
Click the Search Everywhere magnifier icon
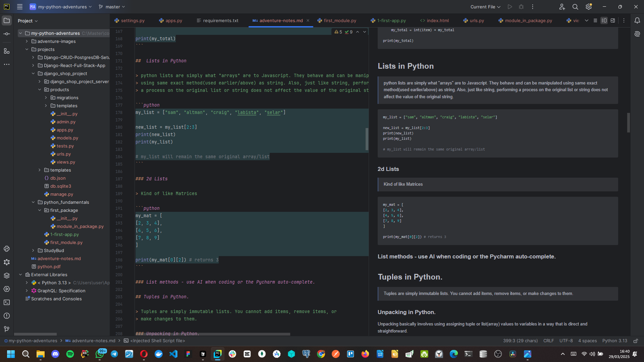tap(575, 7)
